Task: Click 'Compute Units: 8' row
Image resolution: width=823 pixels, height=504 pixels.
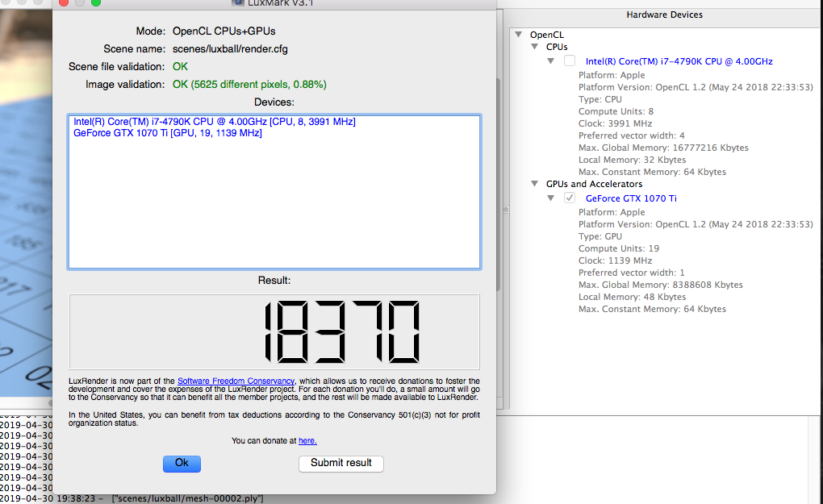Action: click(616, 111)
